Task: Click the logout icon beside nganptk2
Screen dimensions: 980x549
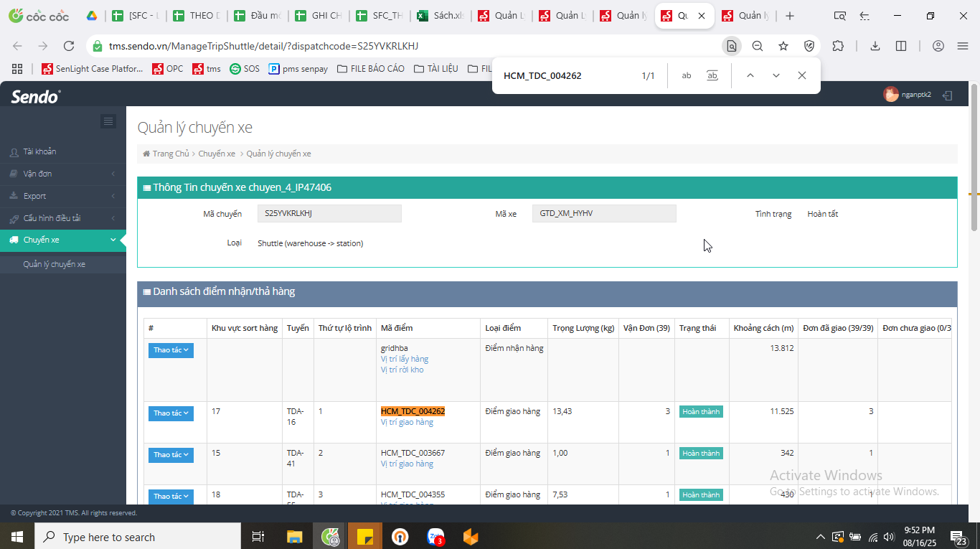Action: pyautogui.click(x=948, y=95)
